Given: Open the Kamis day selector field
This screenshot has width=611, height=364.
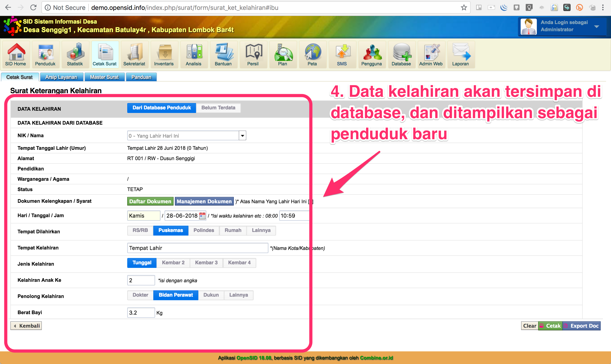Looking at the screenshot, I should tap(143, 216).
